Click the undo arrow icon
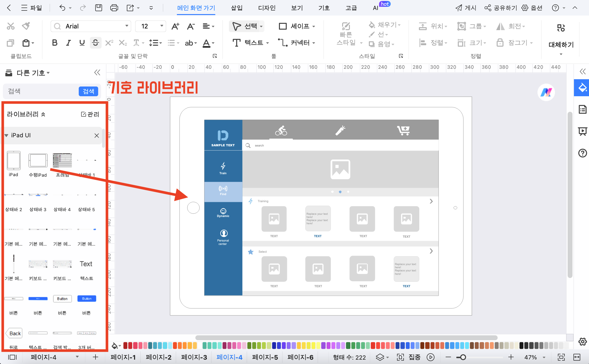The height and width of the screenshot is (364, 589). tap(62, 8)
